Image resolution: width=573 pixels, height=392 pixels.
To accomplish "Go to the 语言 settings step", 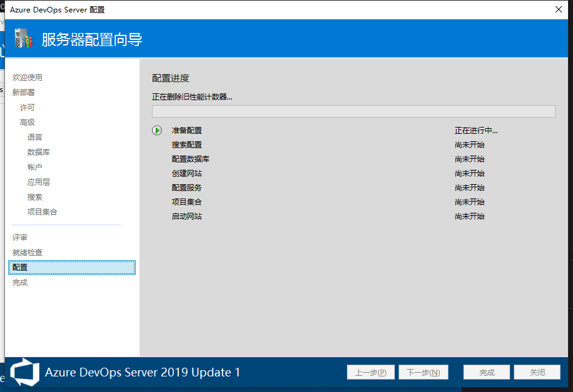I will [x=35, y=138].
